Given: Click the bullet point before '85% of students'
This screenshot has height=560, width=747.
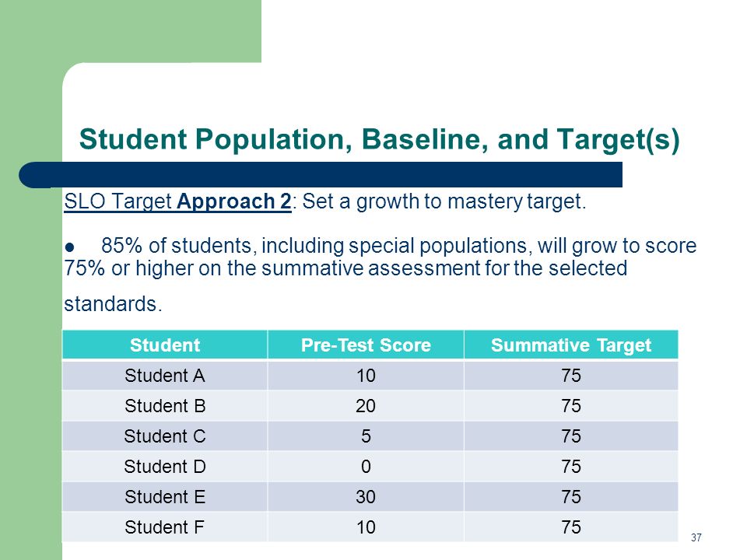Looking at the screenshot, I should (x=69, y=247).
